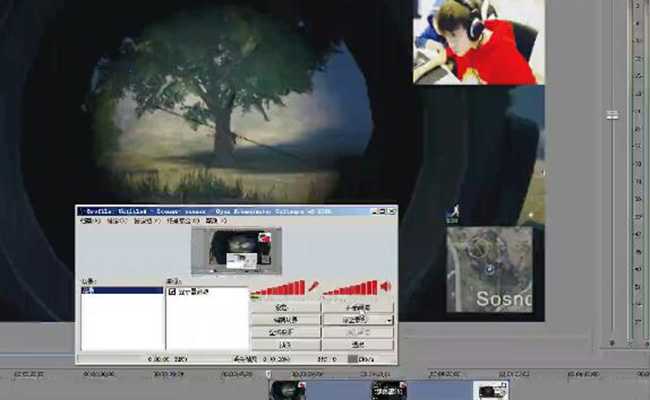650x400 pixels.
Task: Select the first video clip thumbnail on timeline
Action: pos(286,390)
